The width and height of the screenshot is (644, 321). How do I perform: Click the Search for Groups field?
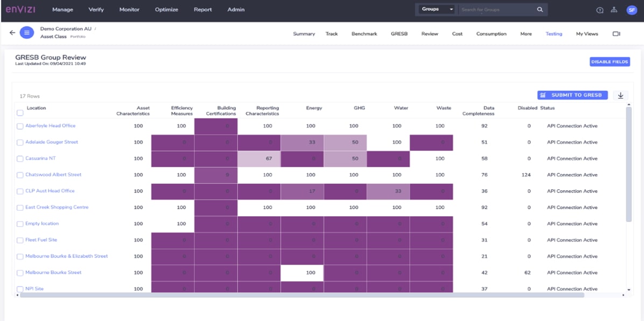pyautogui.click(x=495, y=10)
